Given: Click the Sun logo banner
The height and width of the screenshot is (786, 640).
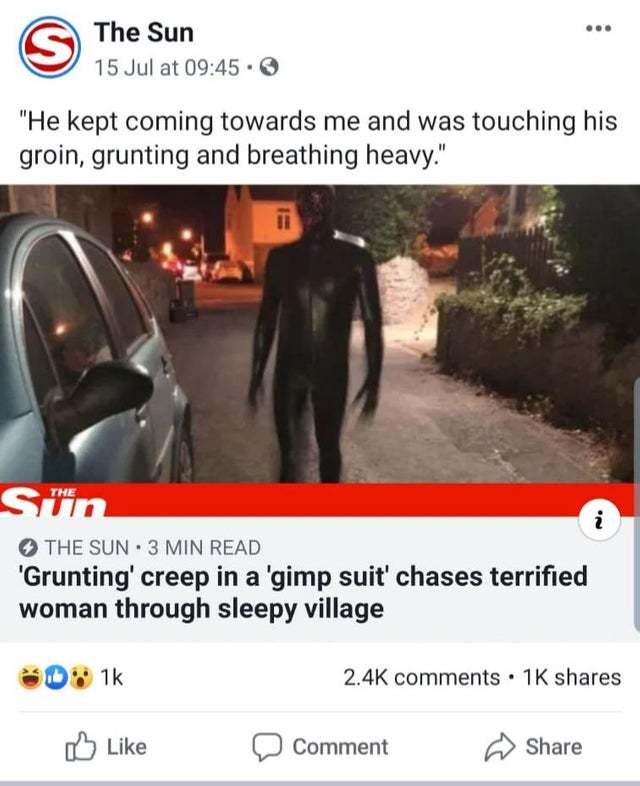Looking at the screenshot, I should click(53, 502).
